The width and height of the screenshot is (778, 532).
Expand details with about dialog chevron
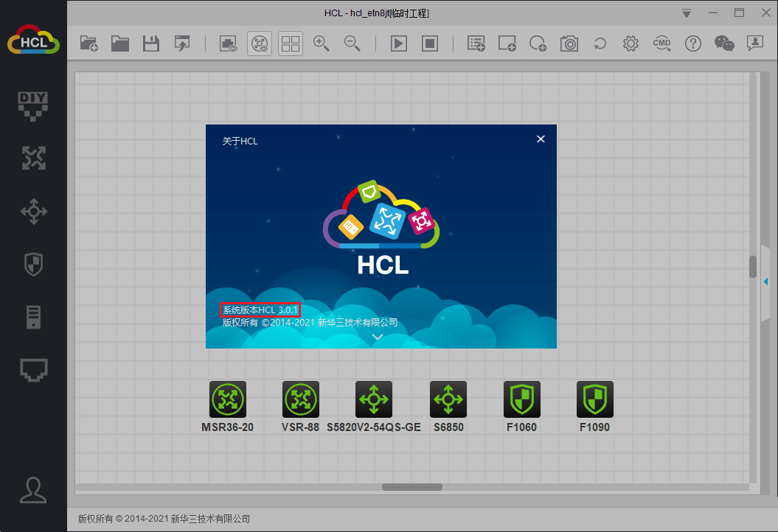pyautogui.click(x=378, y=337)
